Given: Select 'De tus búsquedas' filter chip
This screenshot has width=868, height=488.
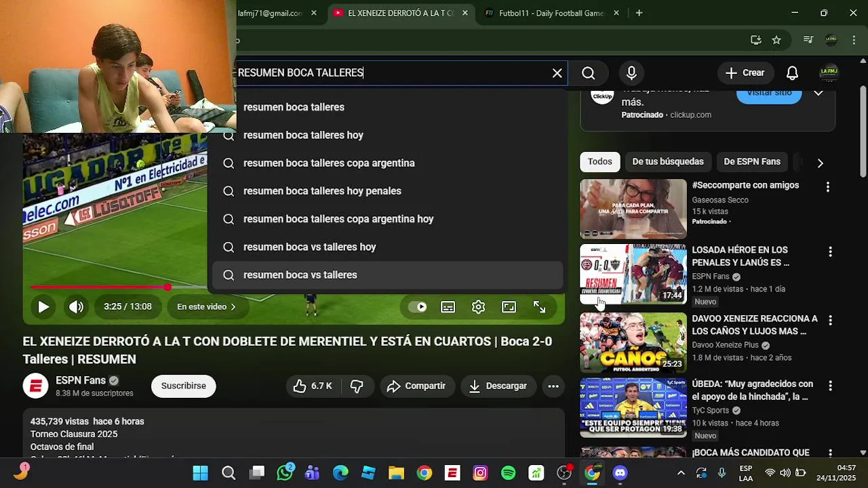Looking at the screenshot, I should (x=668, y=162).
